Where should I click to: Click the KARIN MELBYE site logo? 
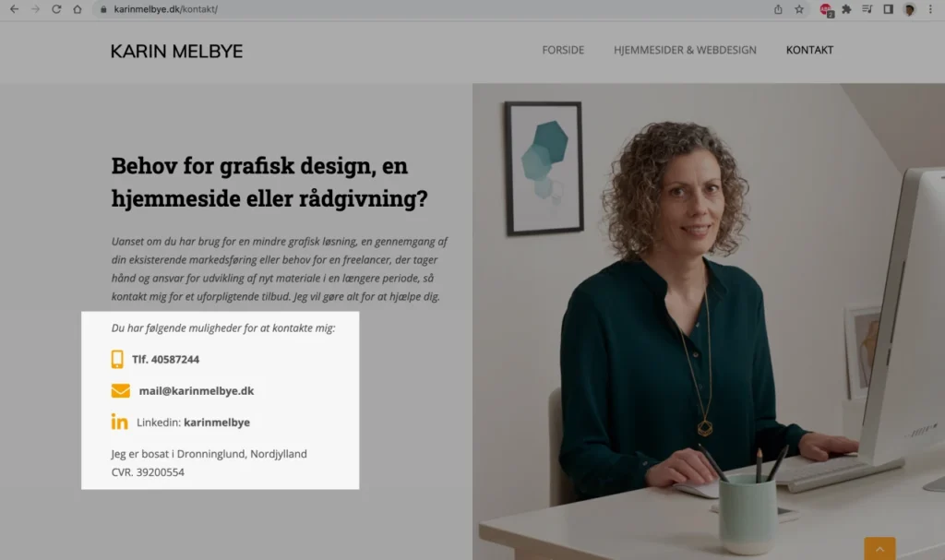176,52
